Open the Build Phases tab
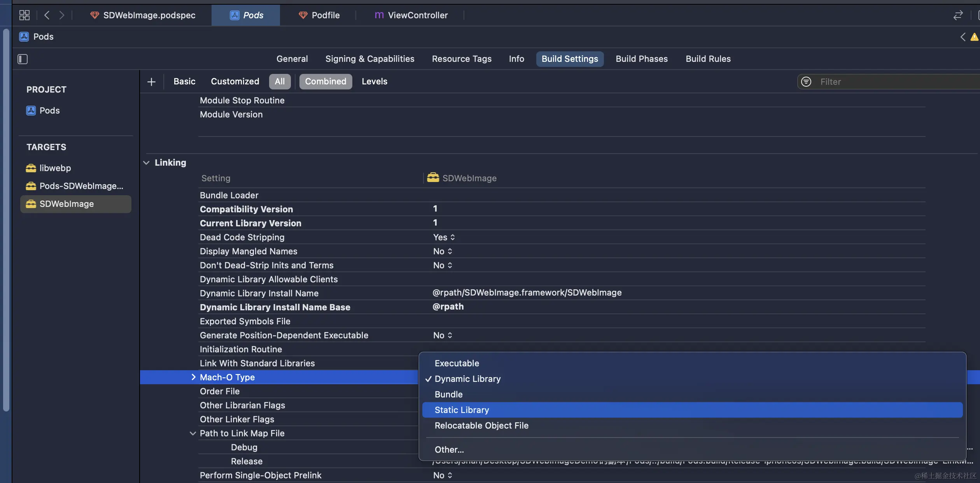980x483 pixels. pos(641,59)
